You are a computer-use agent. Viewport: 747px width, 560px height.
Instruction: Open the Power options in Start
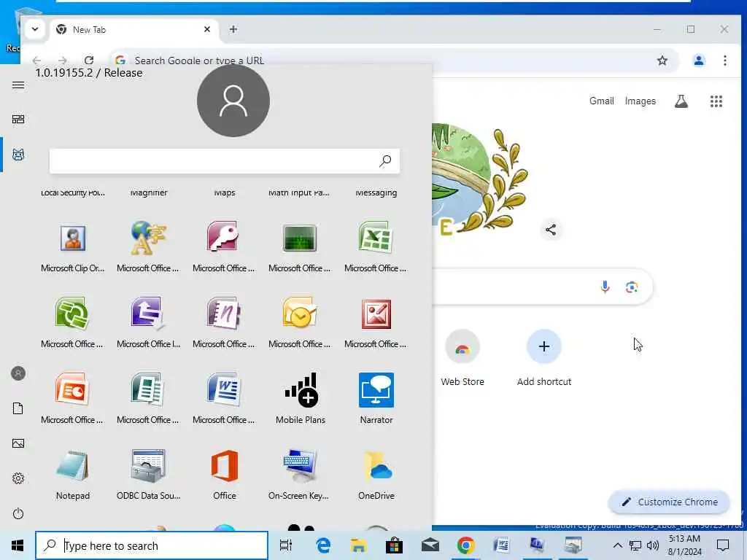tap(18, 513)
